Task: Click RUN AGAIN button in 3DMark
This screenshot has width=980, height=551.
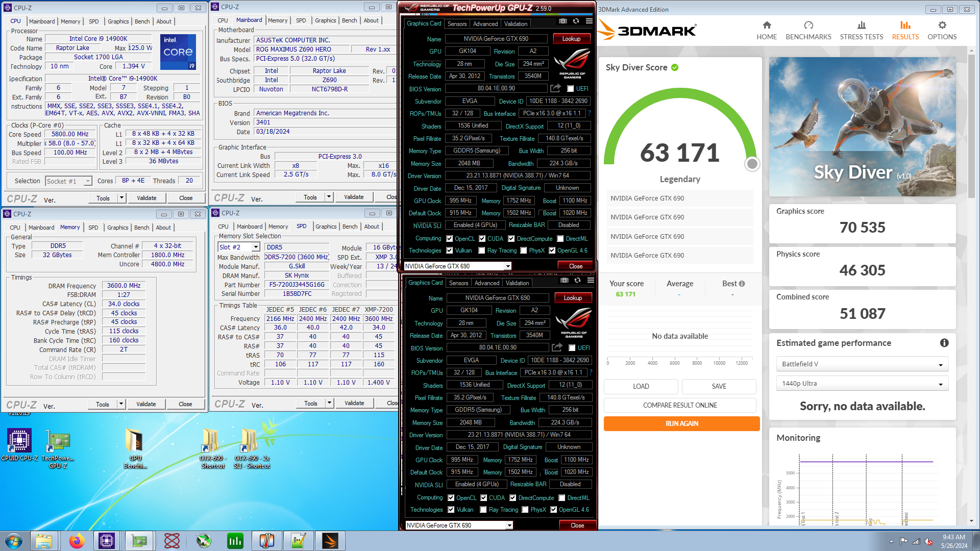Action: point(681,423)
